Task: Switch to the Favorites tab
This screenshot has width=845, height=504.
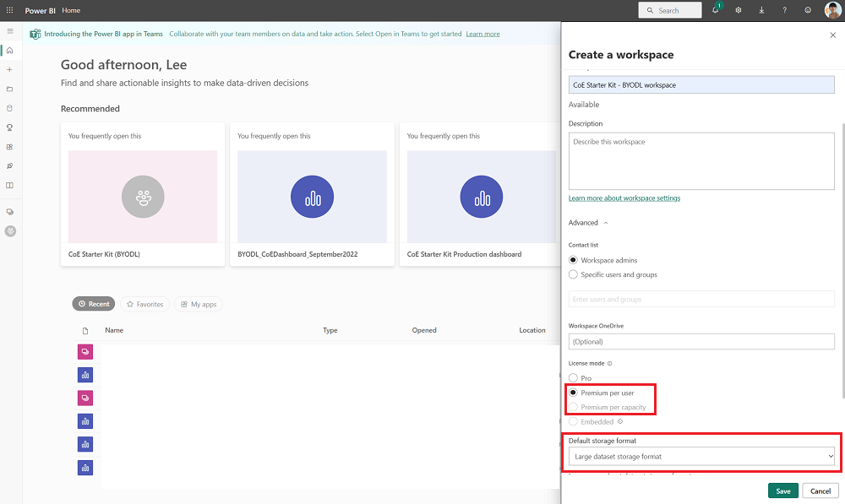Action: click(145, 304)
